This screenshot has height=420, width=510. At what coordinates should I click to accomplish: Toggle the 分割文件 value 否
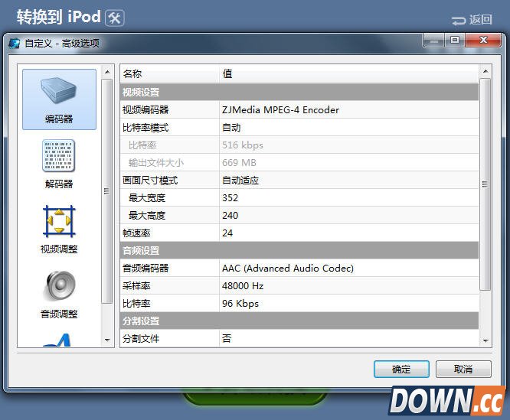click(x=227, y=338)
